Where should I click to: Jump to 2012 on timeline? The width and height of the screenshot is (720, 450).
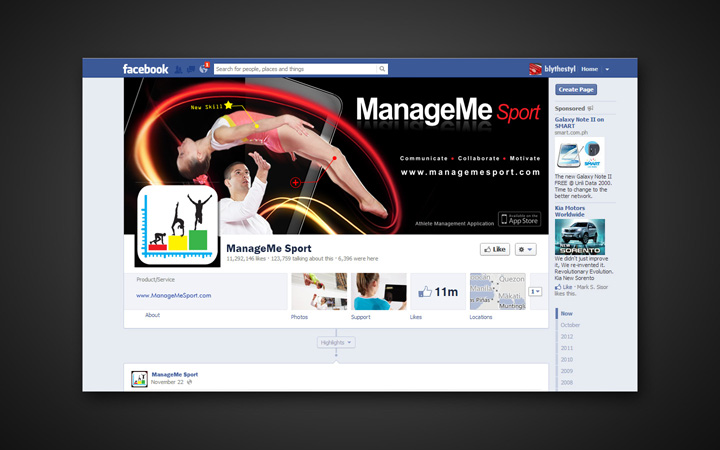point(567,337)
